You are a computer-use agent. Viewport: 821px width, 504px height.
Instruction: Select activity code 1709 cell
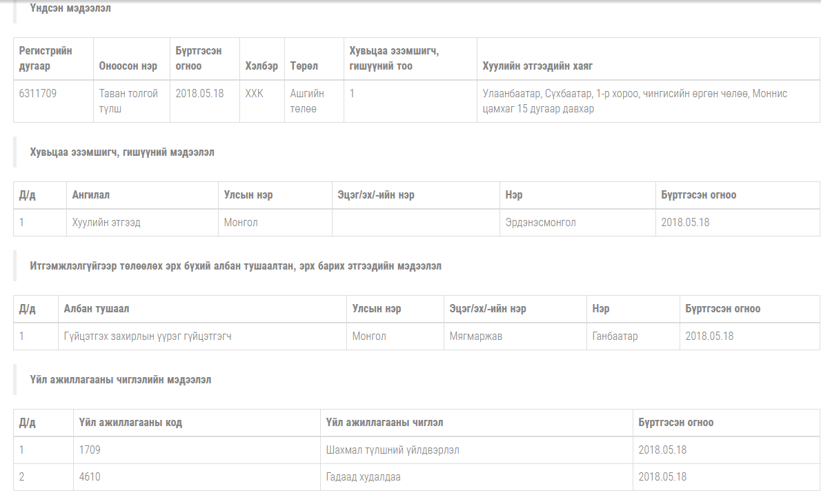point(90,450)
